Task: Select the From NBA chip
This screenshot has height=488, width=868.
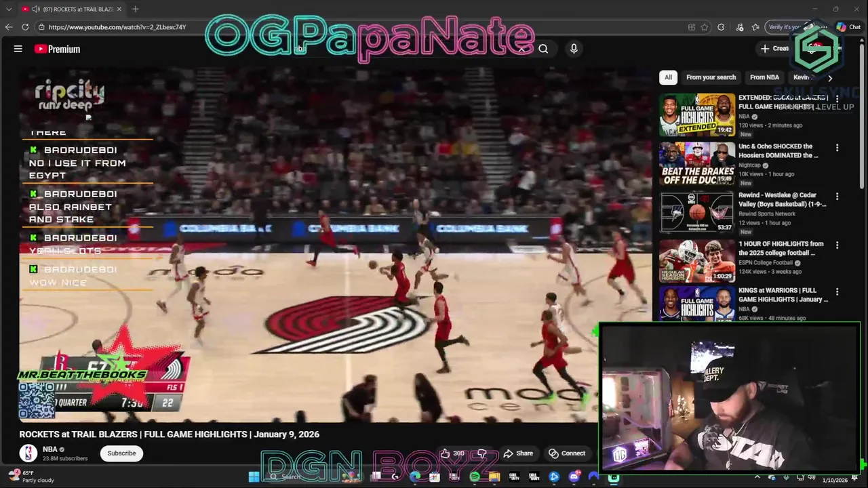Action: (x=764, y=77)
